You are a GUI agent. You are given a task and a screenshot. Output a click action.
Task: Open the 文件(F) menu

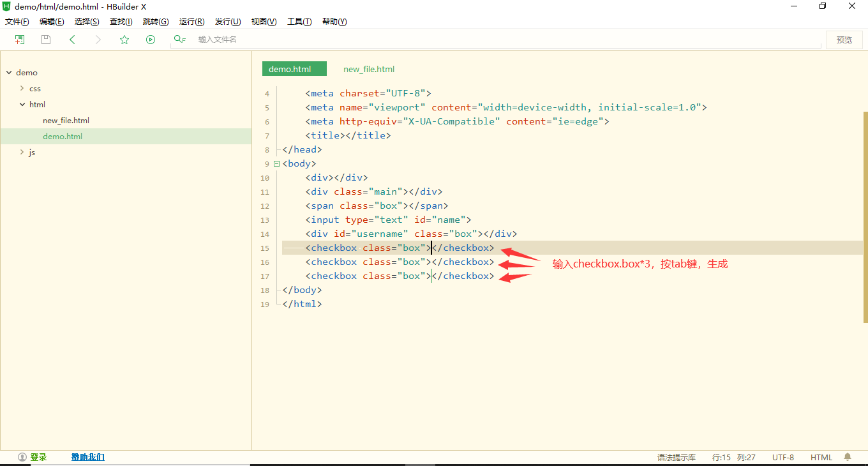17,22
